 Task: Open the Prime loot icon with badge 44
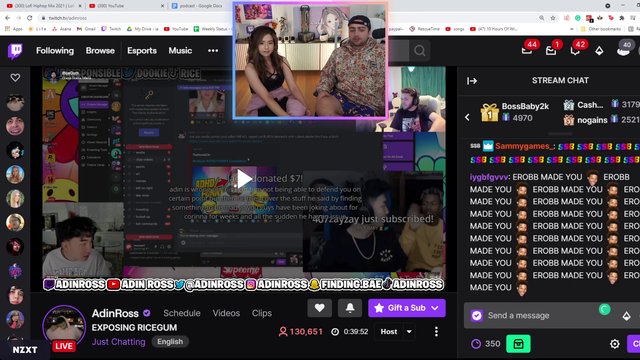(x=527, y=51)
